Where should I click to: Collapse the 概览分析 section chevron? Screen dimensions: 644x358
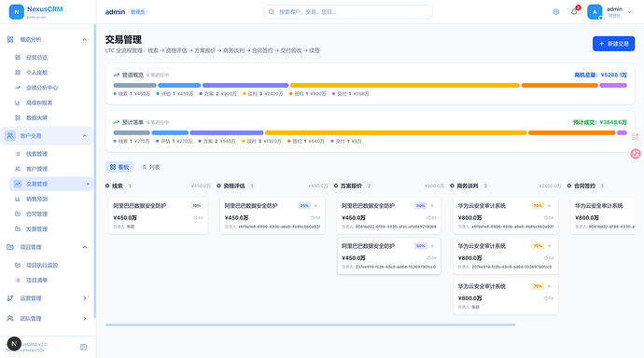pyautogui.click(x=85, y=40)
